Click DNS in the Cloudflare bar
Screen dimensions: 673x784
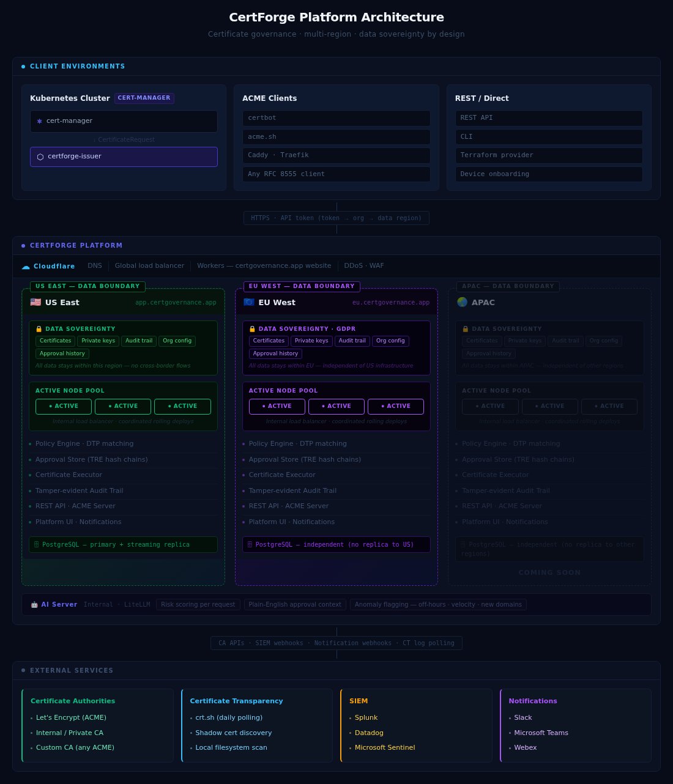click(x=95, y=266)
